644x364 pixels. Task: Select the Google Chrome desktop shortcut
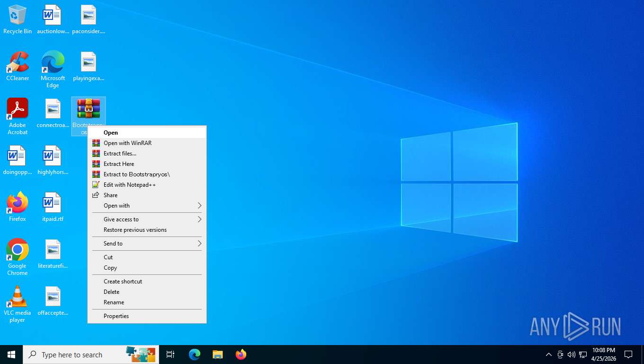pos(18,257)
